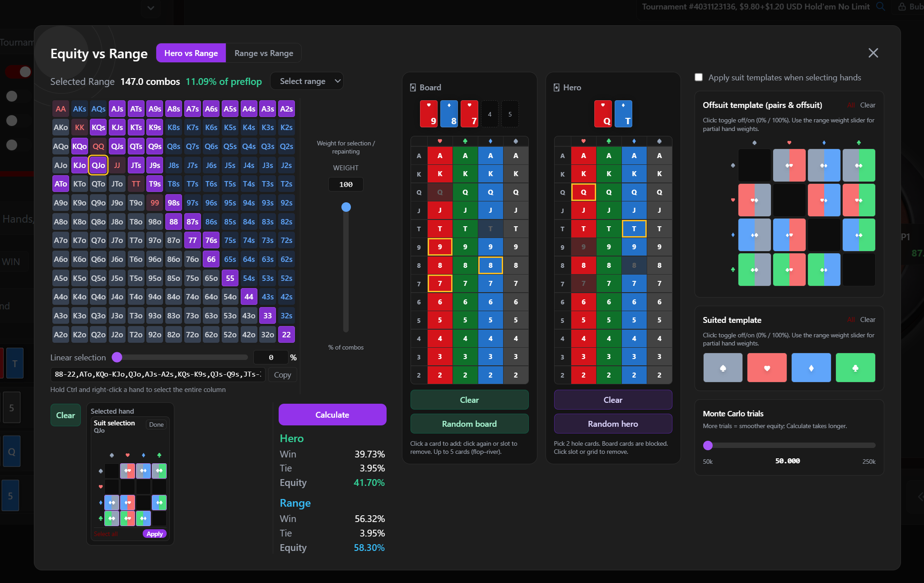
Task: Click the empty board slot 5
Action: (x=510, y=114)
